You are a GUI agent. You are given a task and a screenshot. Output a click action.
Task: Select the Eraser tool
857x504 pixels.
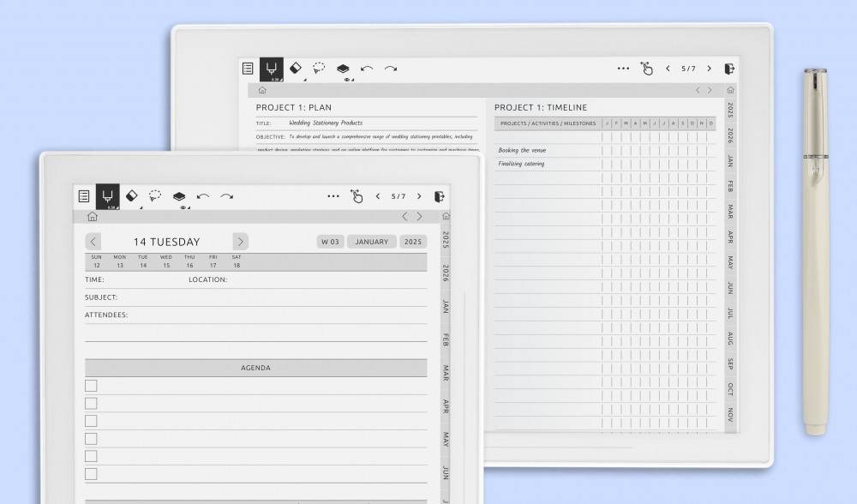pyautogui.click(x=132, y=195)
